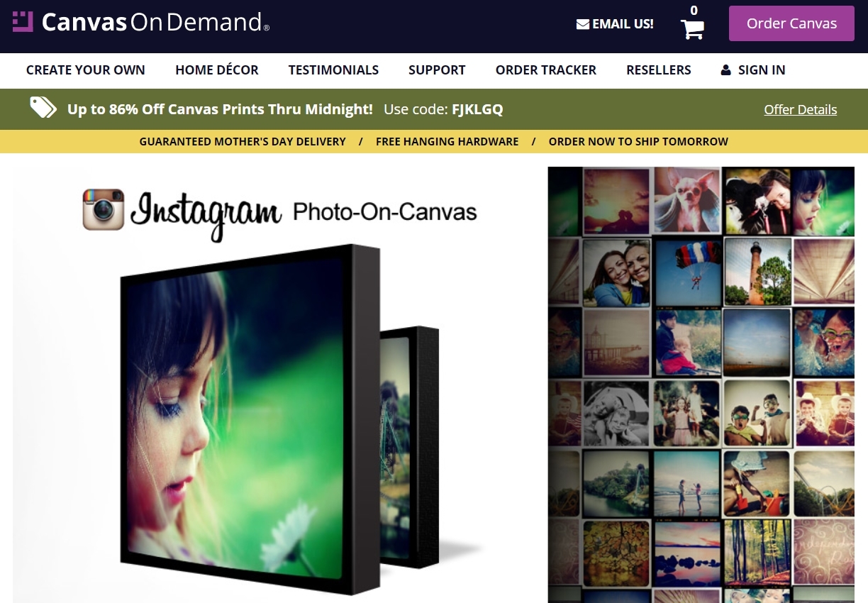Open the Offer Details link
The image size is (868, 603).
click(800, 109)
